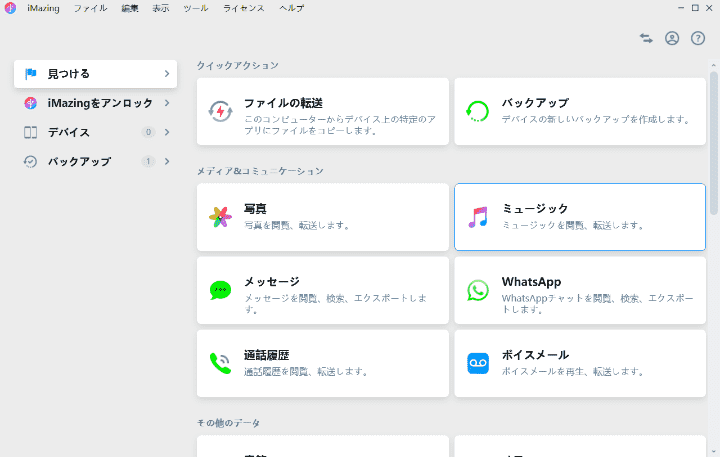Click the scrollbar down arrow
The image size is (720, 457).
[x=713, y=452]
